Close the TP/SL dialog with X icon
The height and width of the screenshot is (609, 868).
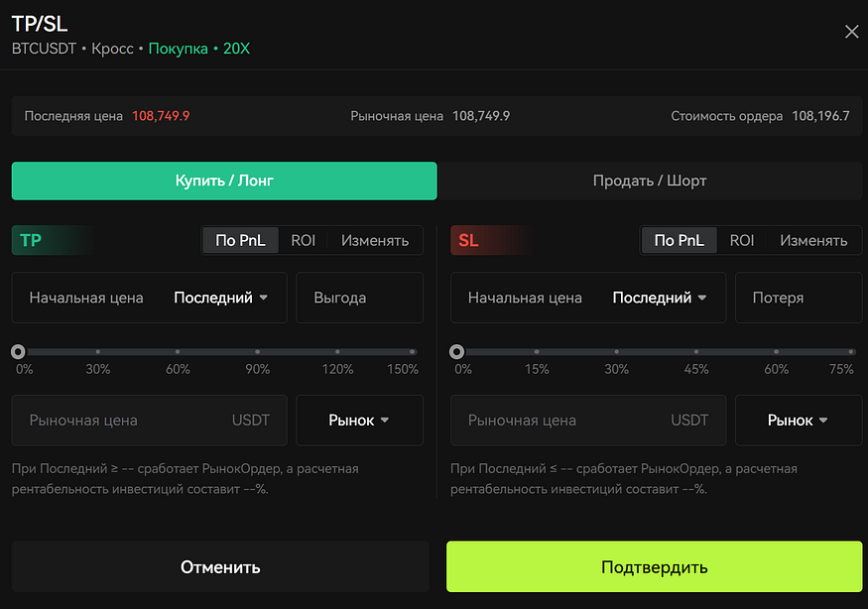coord(851,32)
